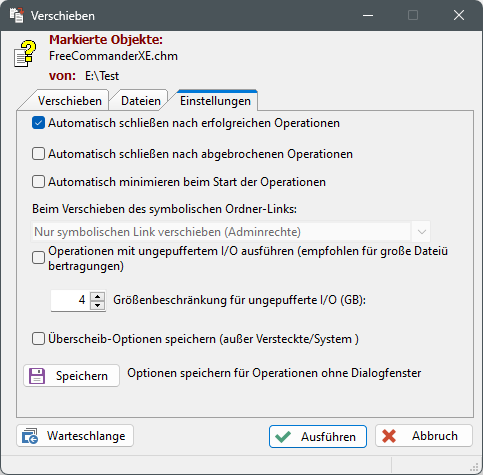483x475 pixels.
Task: Click the question mark document icon
Action: [25, 54]
